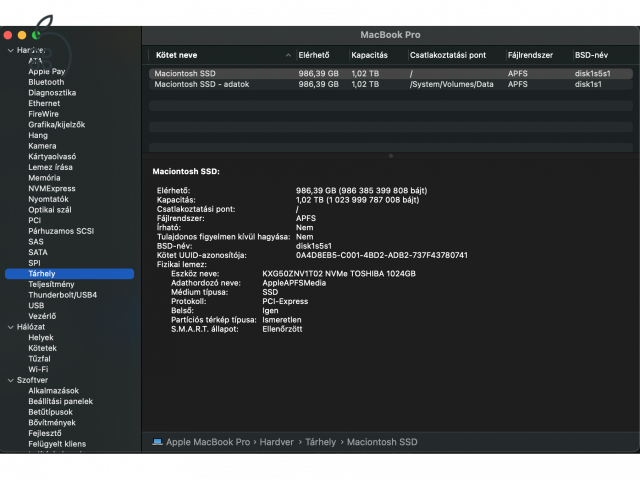Select Beállítási panelek under Szoftver

click(x=60, y=401)
